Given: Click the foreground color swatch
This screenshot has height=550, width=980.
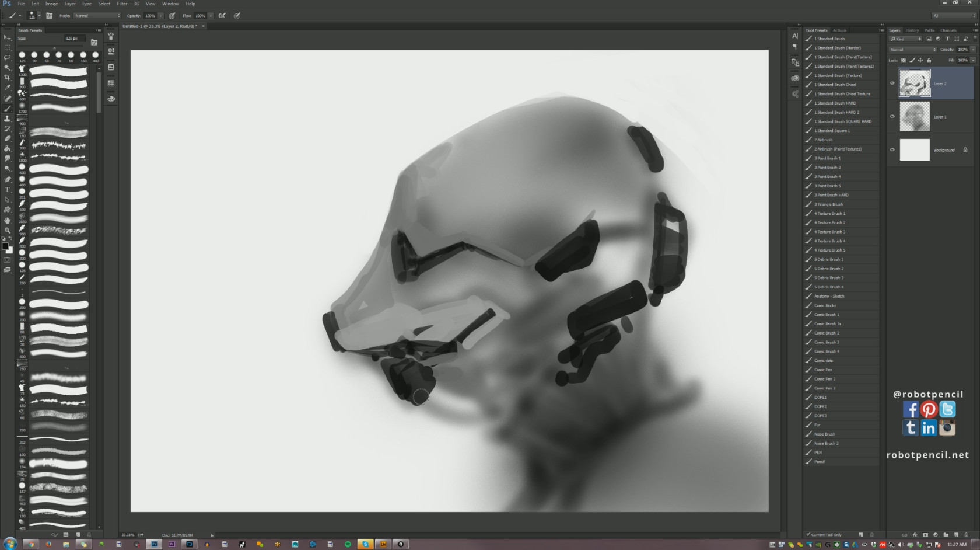Looking at the screenshot, I should pyautogui.click(x=5, y=246).
